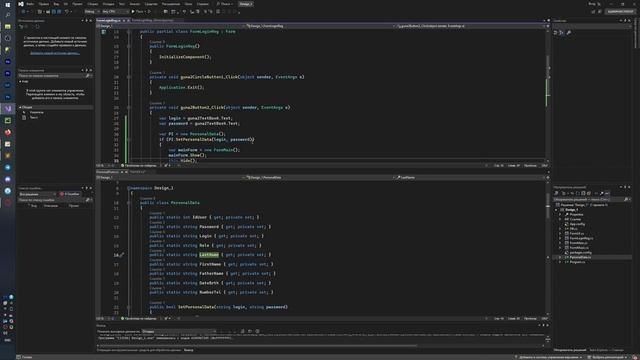
Task: Click the Save All toolbar icon
Action: coord(59,11)
